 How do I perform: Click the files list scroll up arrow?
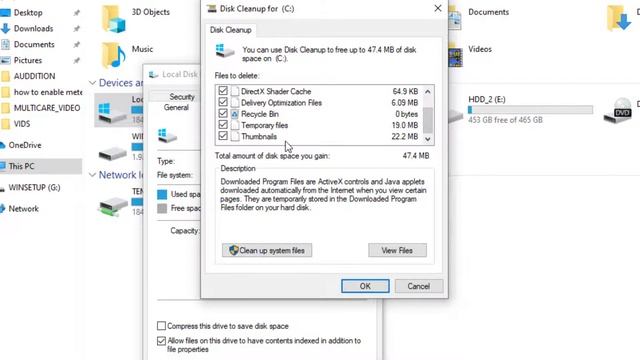click(428, 91)
